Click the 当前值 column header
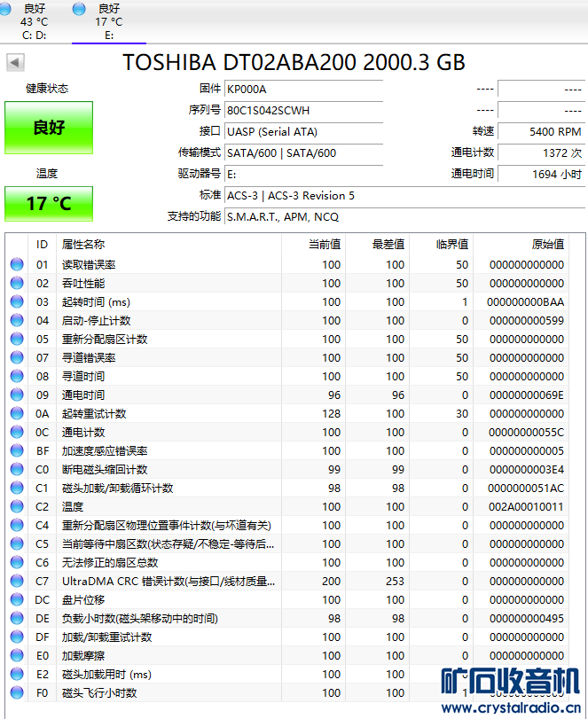The image size is (588, 719). coord(313,245)
